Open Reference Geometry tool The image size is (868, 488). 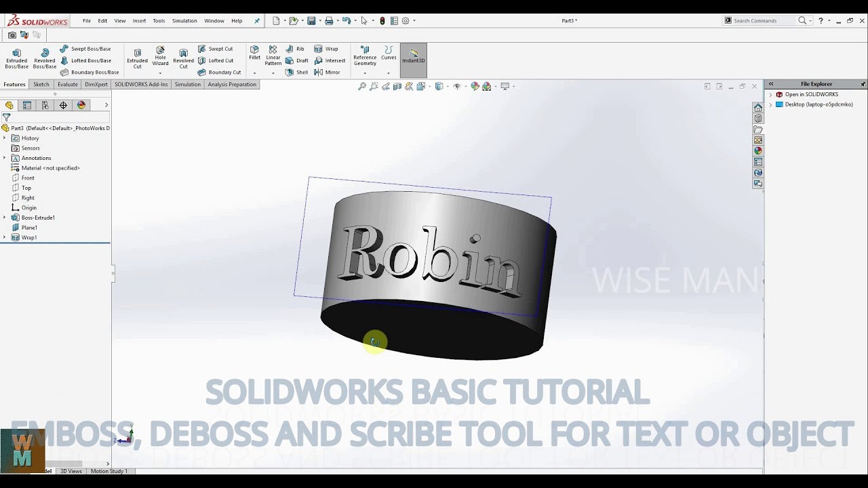[365, 56]
